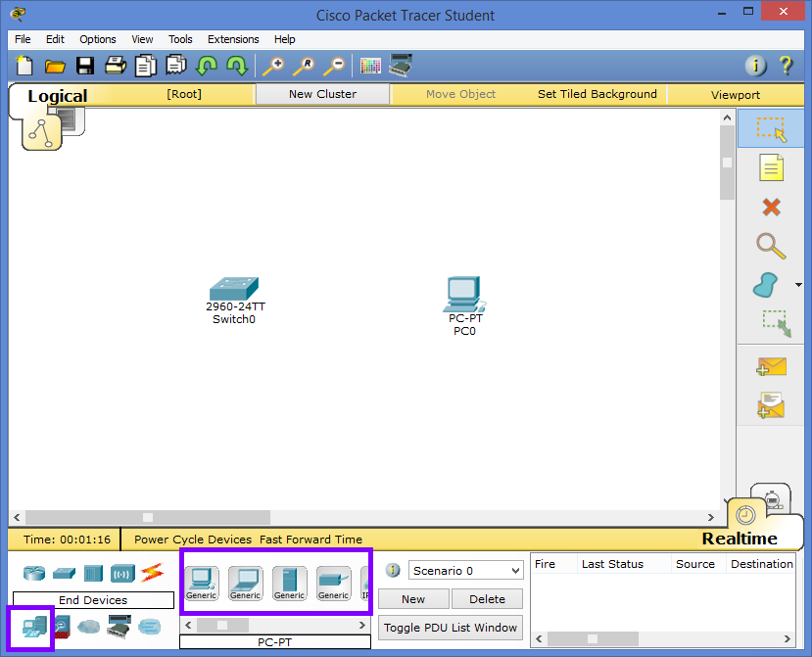Open the drawing palette icon
This screenshot has width=812, height=657.
coord(370,66)
